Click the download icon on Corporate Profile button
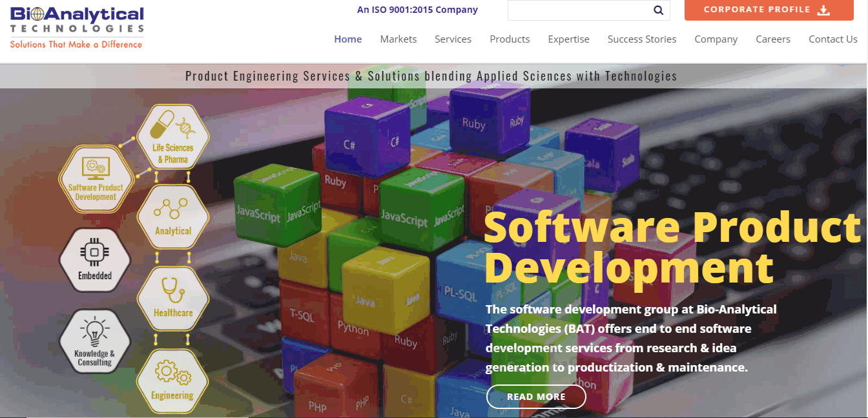Image resolution: width=868 pixels, height=418 pixels. click(823, 10)
